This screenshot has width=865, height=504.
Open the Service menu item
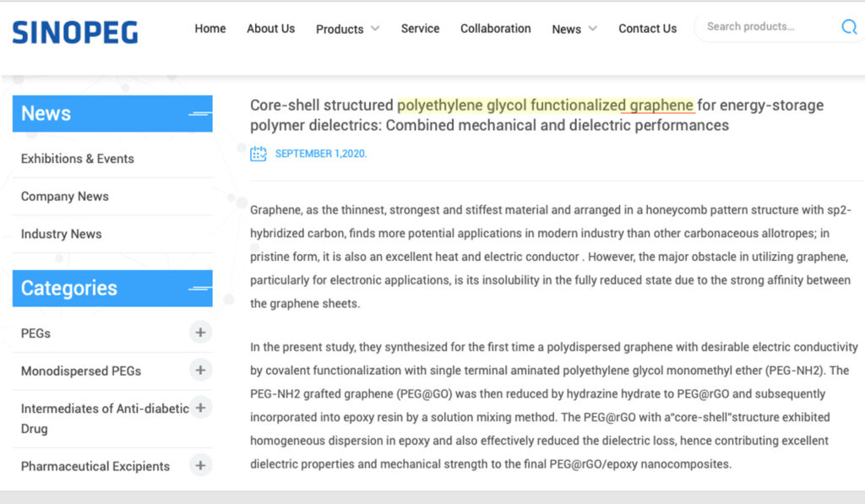(x=421, y=29)
